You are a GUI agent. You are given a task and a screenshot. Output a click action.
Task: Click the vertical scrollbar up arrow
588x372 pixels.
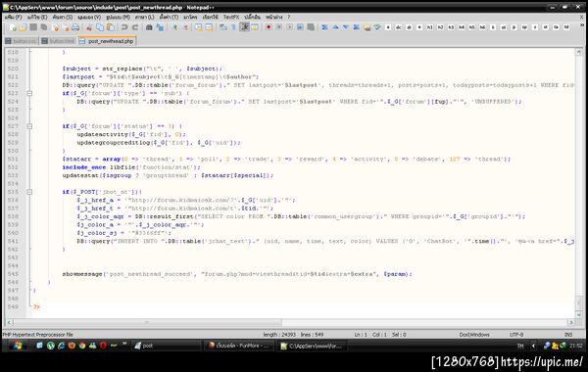tap(578, 53)
